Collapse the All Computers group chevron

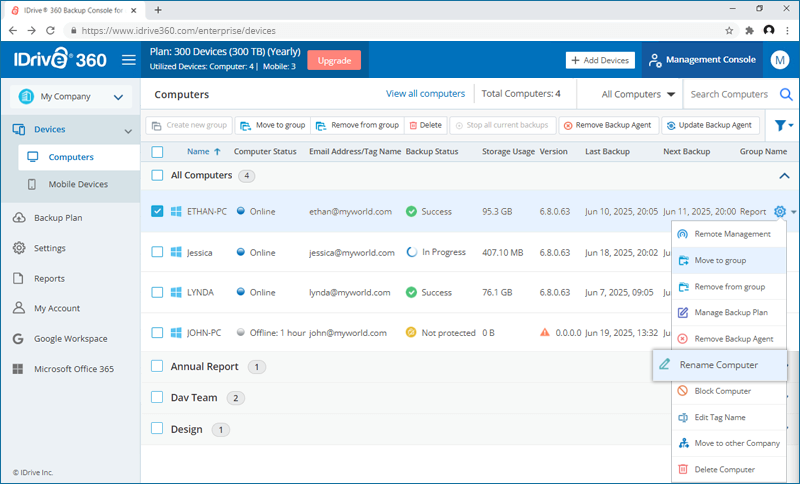[x=784, y=176]
